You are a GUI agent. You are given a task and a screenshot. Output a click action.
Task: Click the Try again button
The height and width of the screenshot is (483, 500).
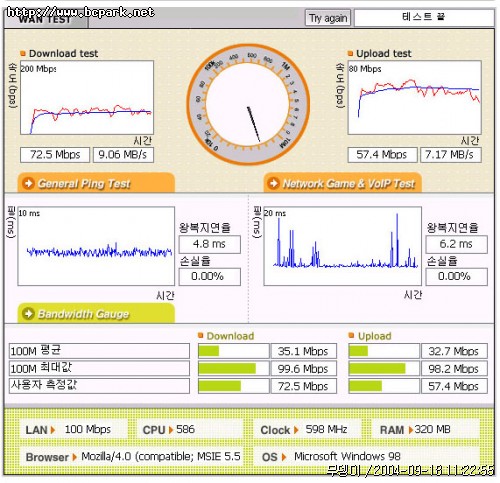328,18
